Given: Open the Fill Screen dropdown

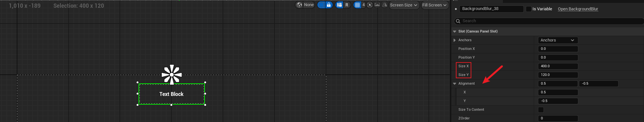Looking at the screenshot, I should tap(435, 5).
